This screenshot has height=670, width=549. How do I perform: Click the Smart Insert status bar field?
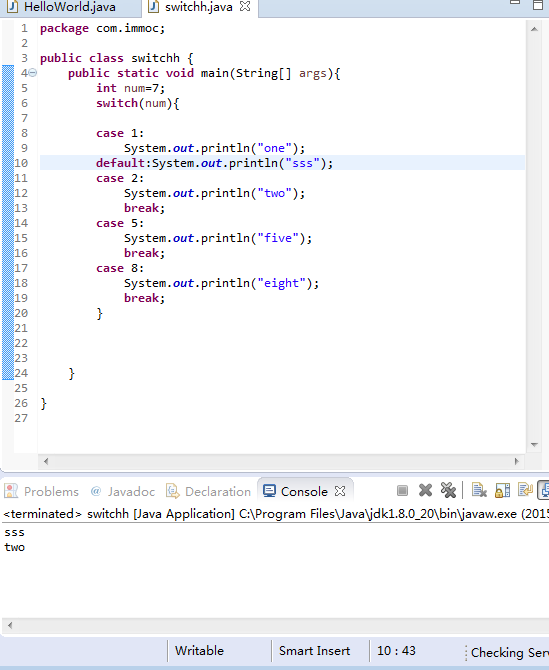tap(314, 651)
